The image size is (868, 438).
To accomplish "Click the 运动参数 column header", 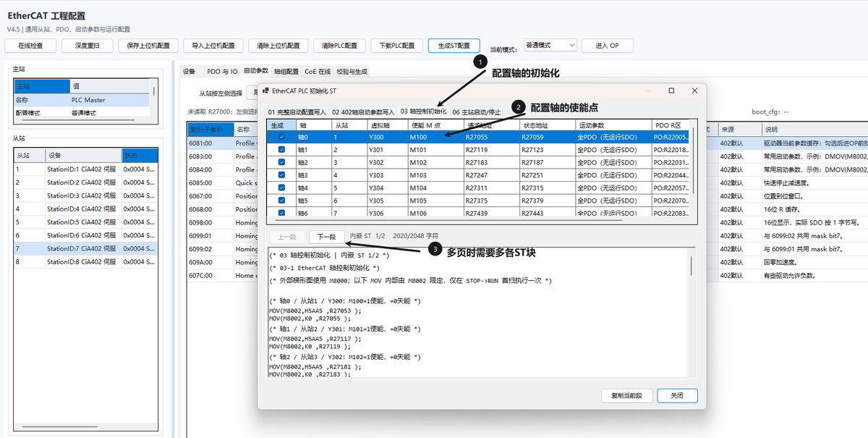I will coord(613,125).
